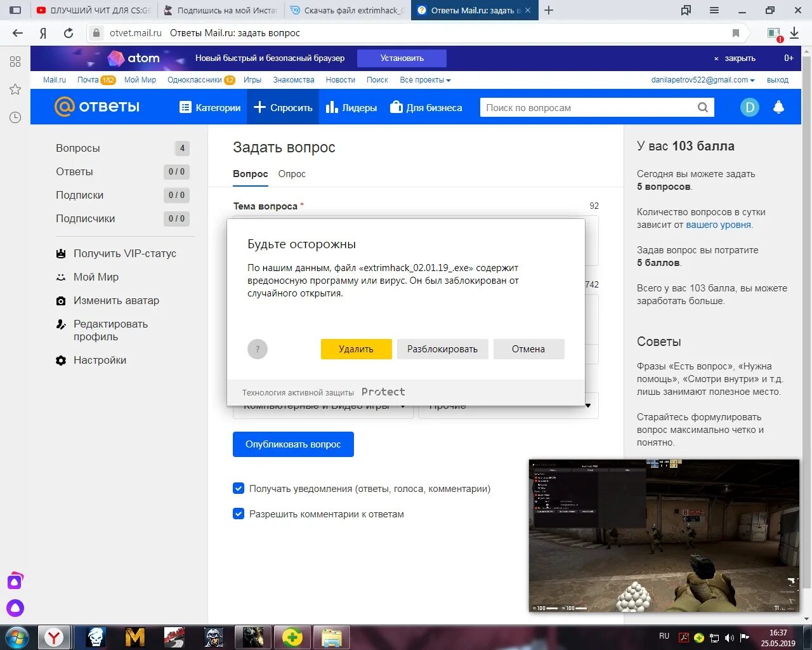Click Установить in the Atom banner
Image resolution: width=812 pixels, height=650 pixels.
[x=402, y=58]
